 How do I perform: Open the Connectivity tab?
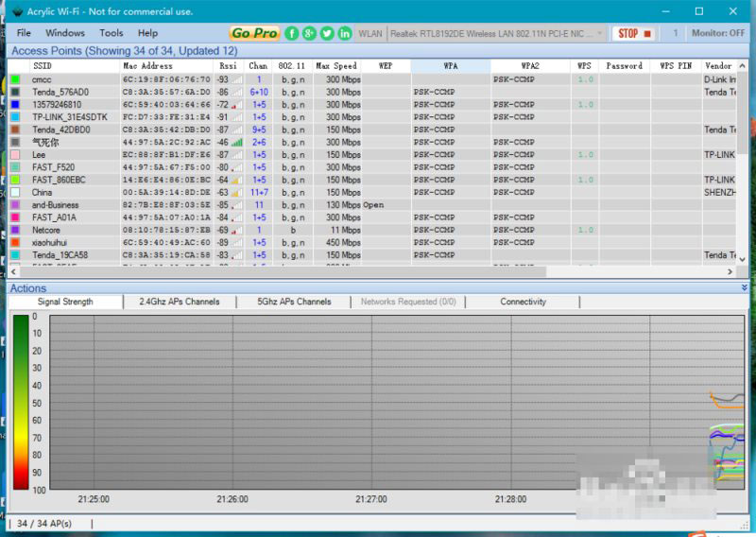[x=524, y=302]
